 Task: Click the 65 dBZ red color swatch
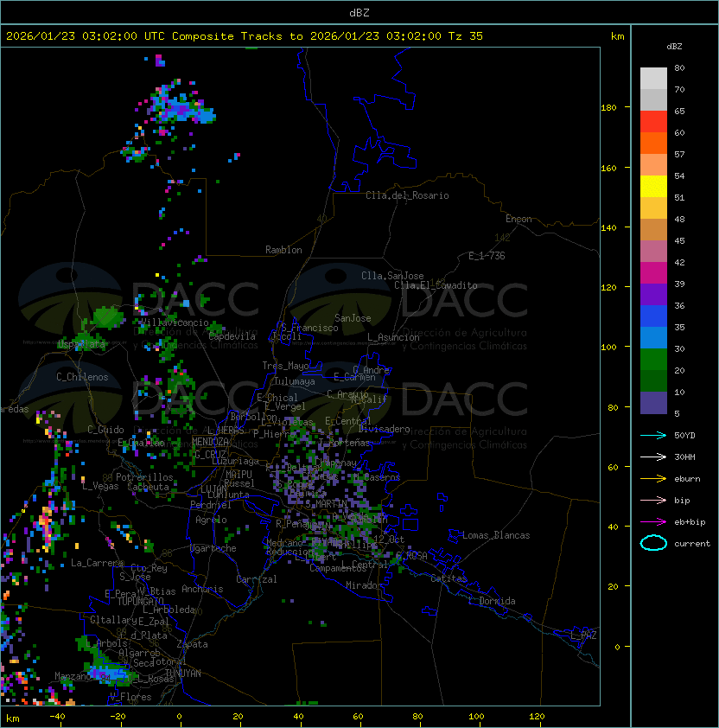(653, 121)
